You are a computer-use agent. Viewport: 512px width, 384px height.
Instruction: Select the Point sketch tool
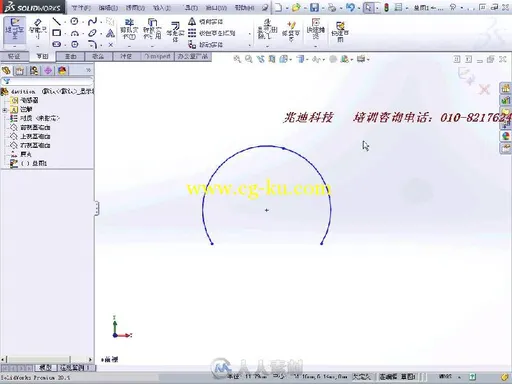tap(111, 44)
